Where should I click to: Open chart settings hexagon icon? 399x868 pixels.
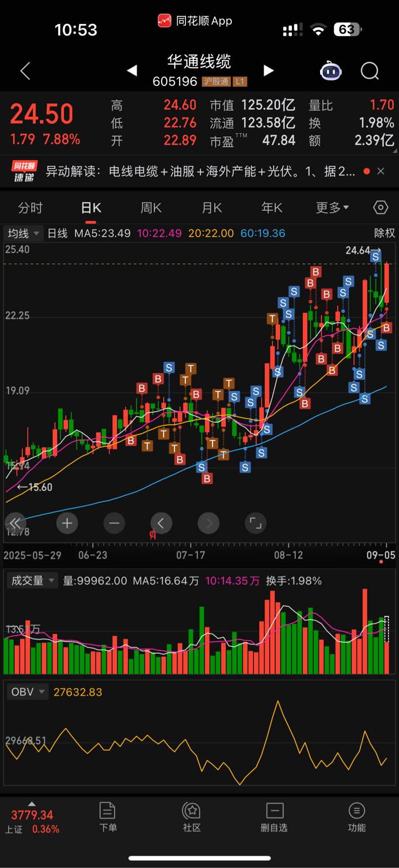pos(381,208)
